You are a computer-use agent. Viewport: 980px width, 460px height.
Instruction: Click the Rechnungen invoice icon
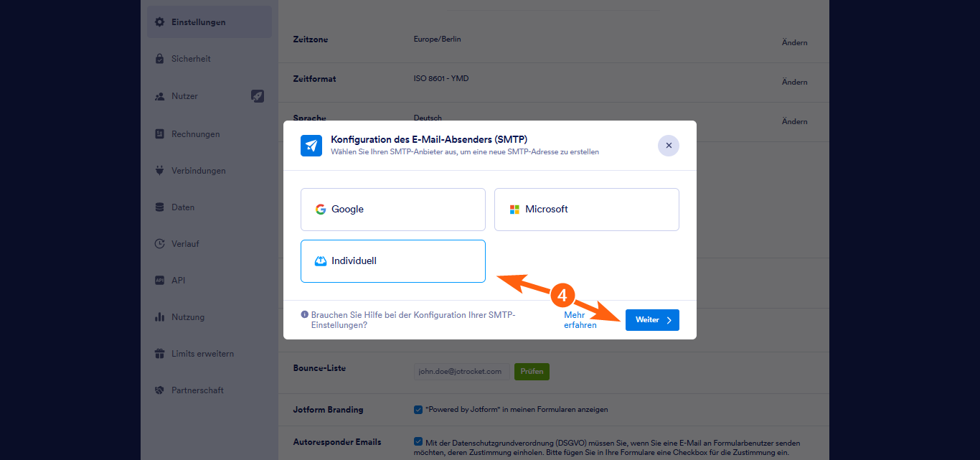tap(160, 134)
